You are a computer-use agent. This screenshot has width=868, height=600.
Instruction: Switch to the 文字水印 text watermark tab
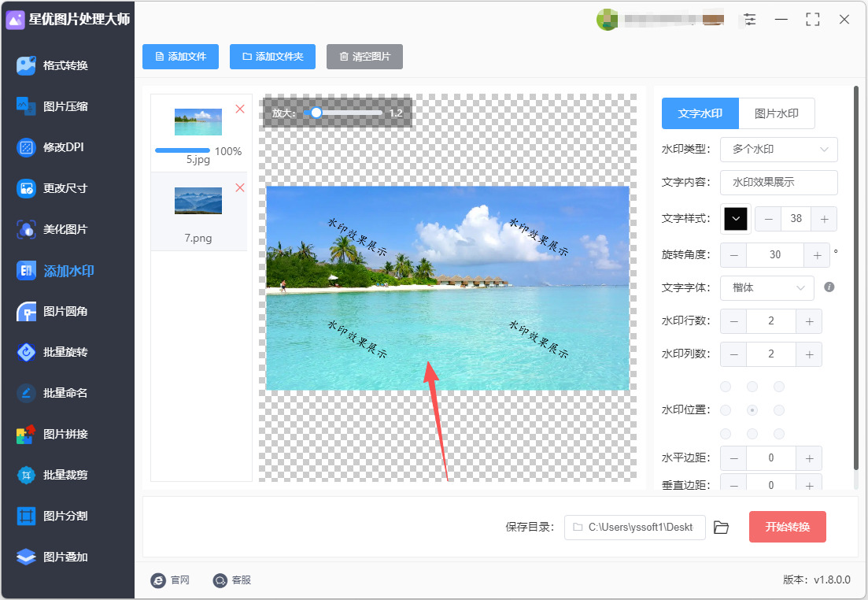click(700, 113)
